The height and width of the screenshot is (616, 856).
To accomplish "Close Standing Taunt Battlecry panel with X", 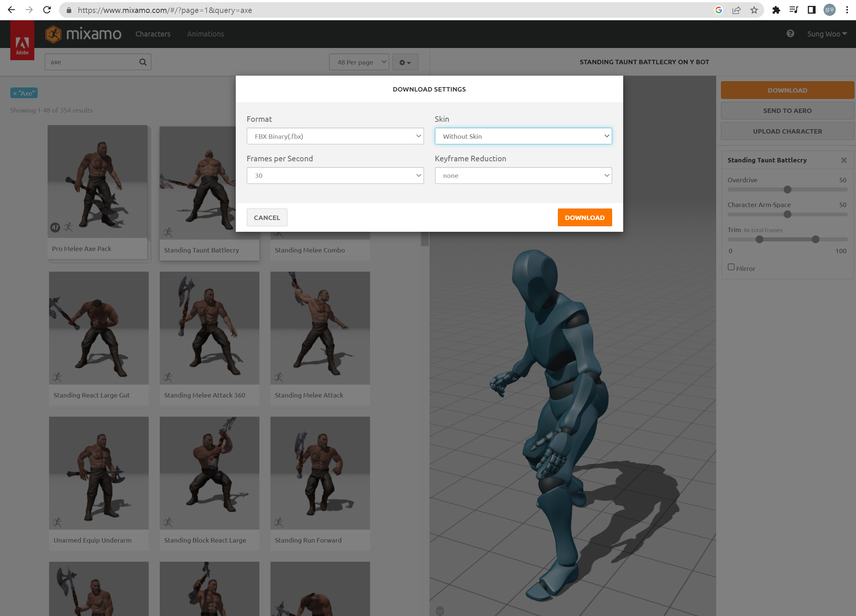I will pyautogui.click(x=844, y=160).
